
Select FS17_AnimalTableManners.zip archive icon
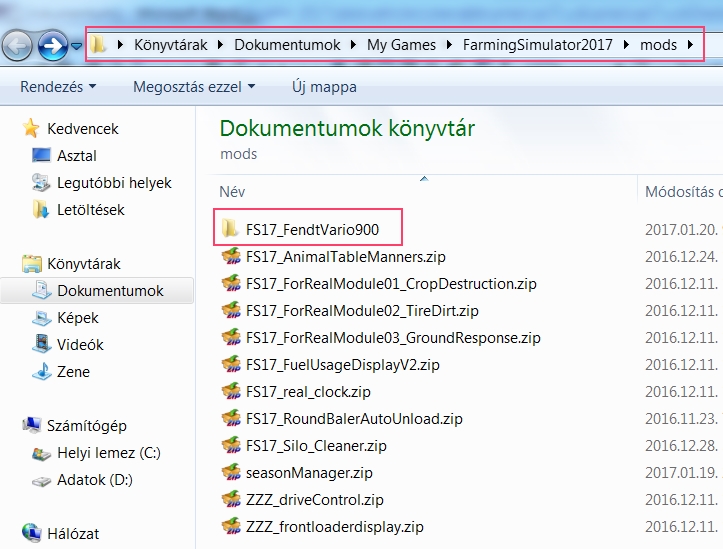coord(231,256)
